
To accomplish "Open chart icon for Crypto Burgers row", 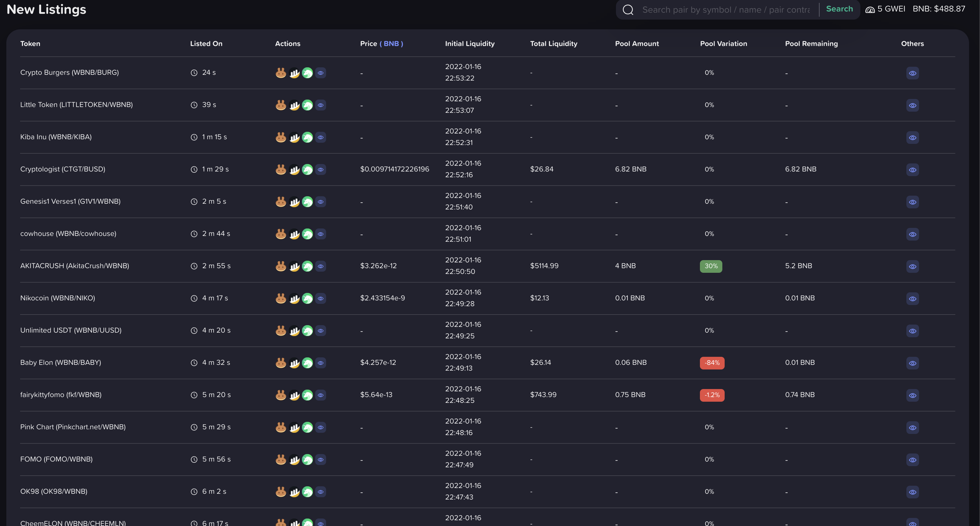I will 294,73.
